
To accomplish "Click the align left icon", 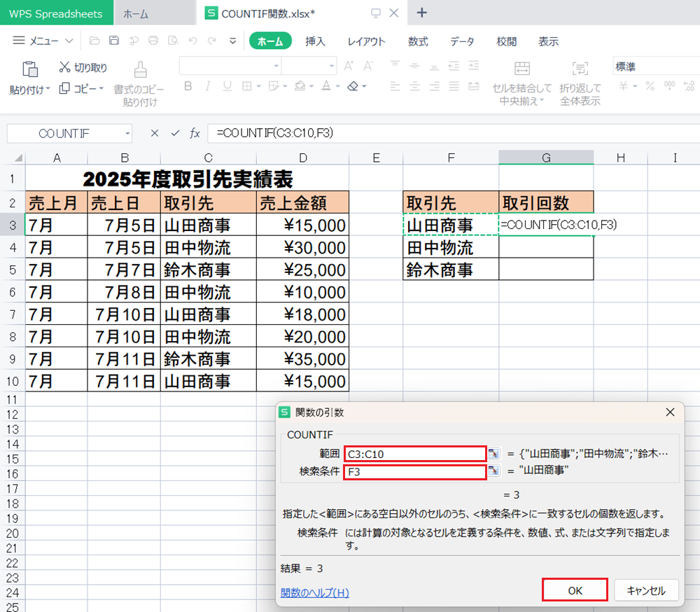I will (x=395, y=86).
